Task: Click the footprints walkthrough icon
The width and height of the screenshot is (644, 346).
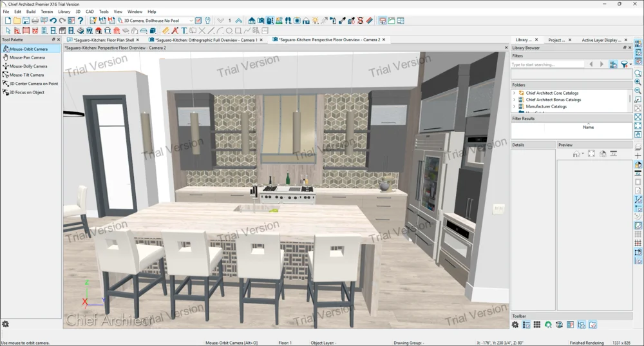Action: 289,21
